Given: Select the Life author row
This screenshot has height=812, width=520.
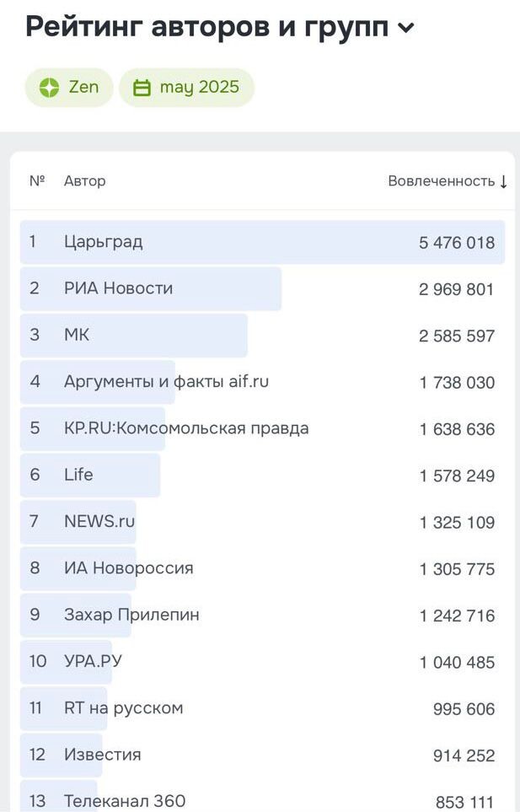Looking at the screenshot, I should pos(262,475).
